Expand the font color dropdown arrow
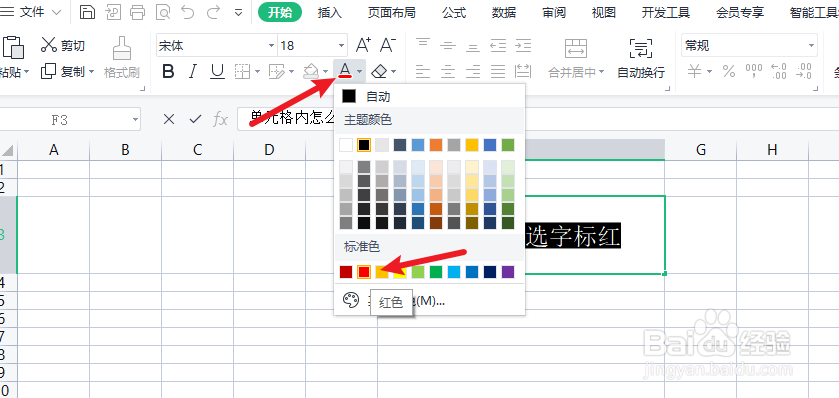The image size is (839, 398). click(x=360, y=72)
